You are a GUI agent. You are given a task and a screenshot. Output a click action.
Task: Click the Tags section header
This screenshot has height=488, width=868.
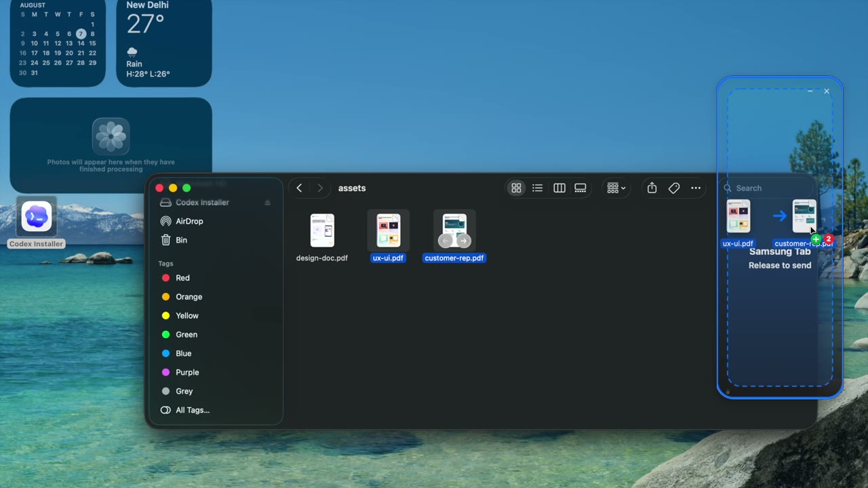click(166, 264)
